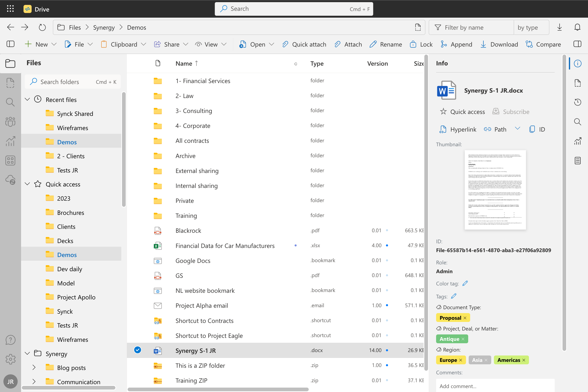Edit Tags with the pencil icon

(454, 296)
